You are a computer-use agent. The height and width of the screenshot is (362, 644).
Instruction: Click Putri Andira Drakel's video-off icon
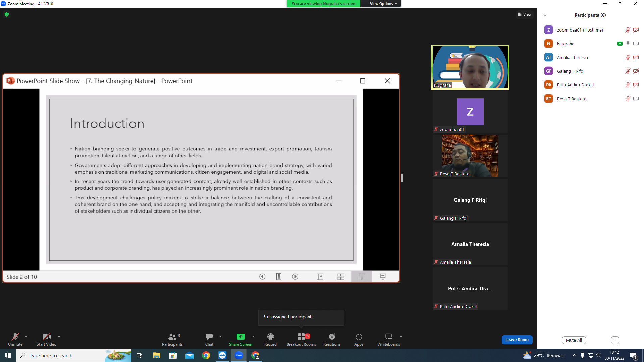click(x=636, y=85)
